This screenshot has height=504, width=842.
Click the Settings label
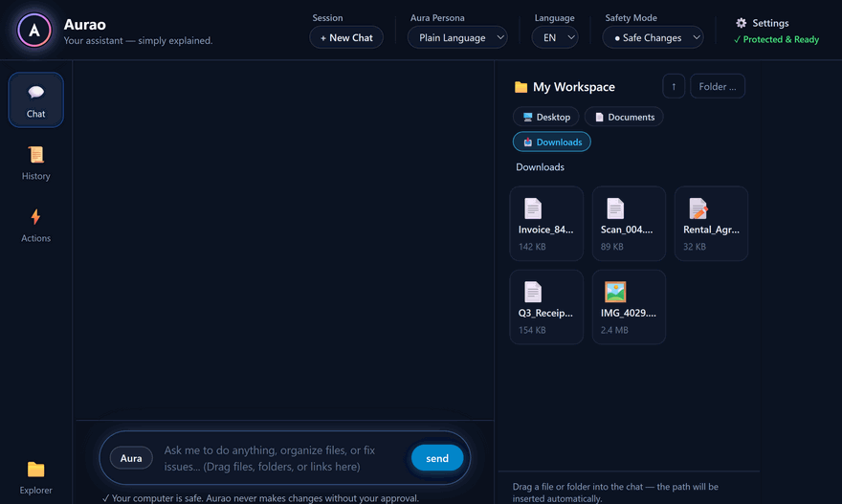click(x=770, y=23)
